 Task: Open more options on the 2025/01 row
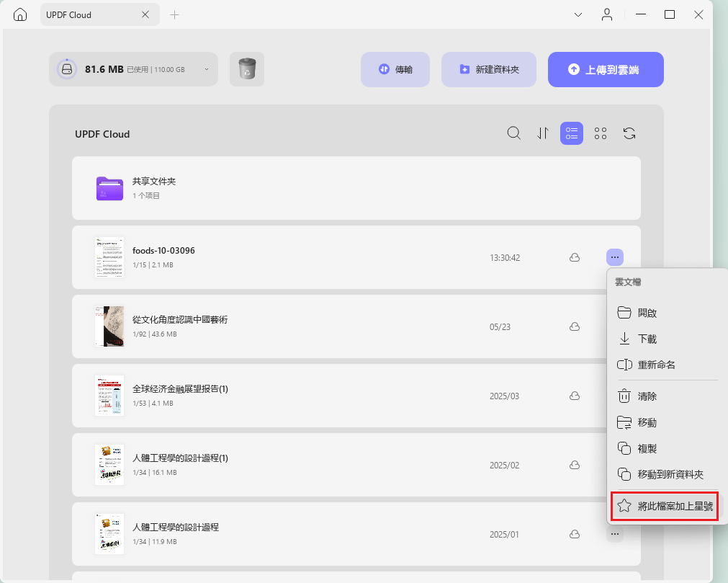pos(615,534)
